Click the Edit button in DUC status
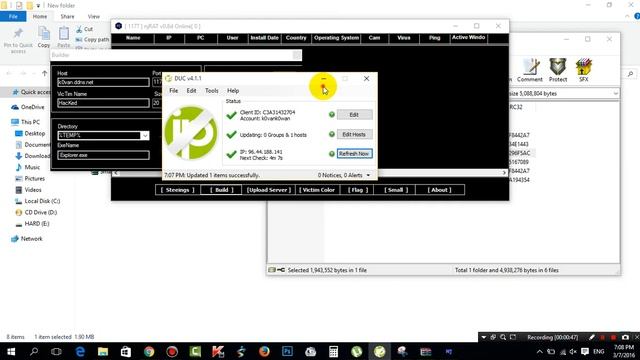This screenshot has width=640, height=360. [354, 115]
